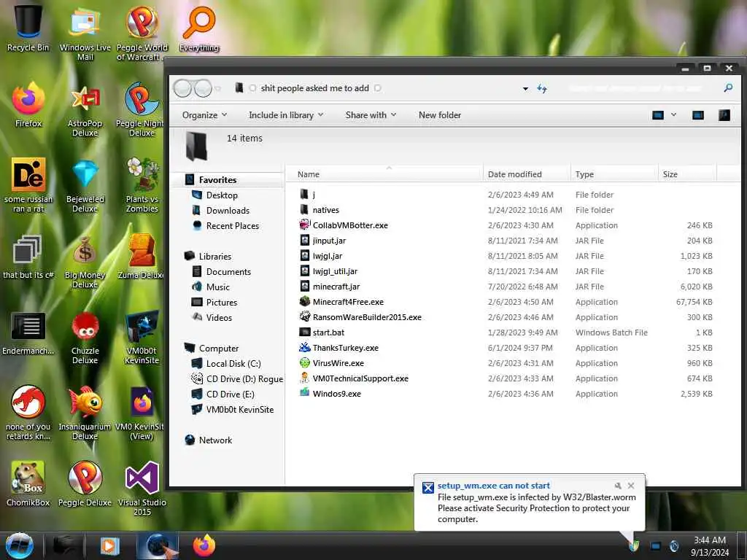The width and height of the screenshot is (747, 560).
Task: Select ChomikBox desktop icon
Action: pyautogui.click(x=28, y=483)
